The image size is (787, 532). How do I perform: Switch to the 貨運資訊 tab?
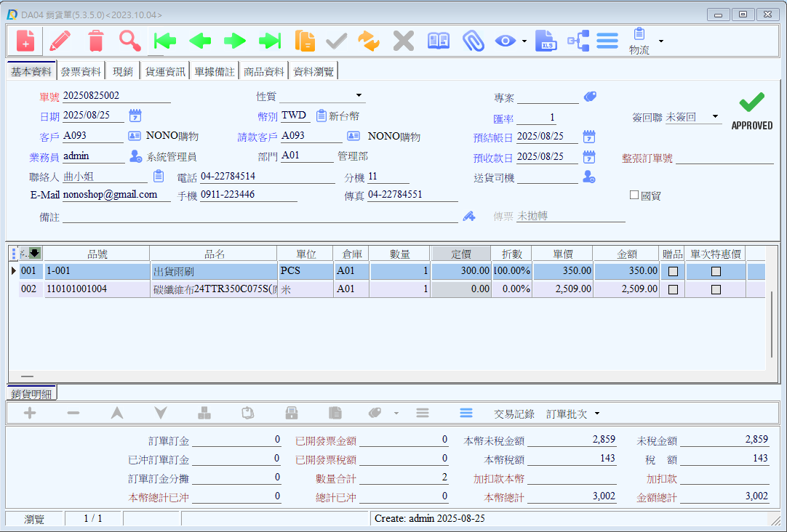point(164,72)
